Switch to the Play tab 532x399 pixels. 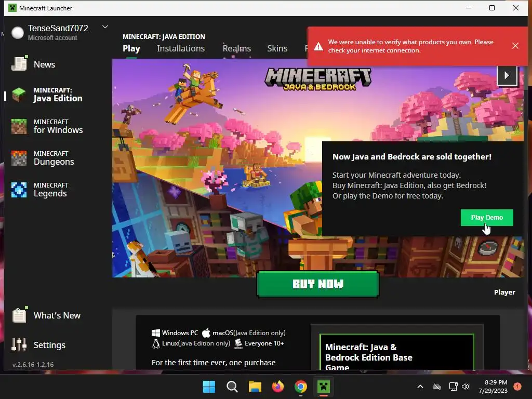tap(131, 48)
